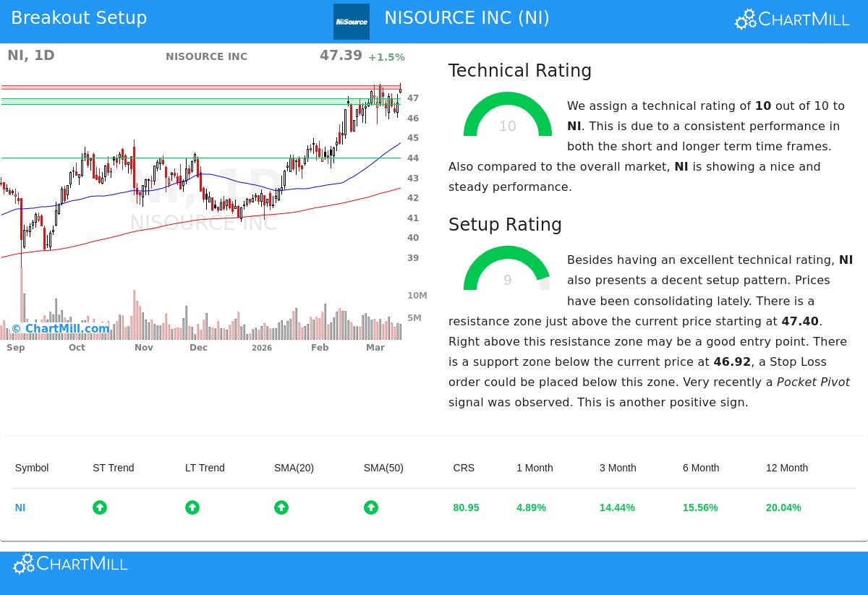Open the NI stock symbol link
Image resolution: width=868 pixels, height=595 pixels.
tap(20, 508)
